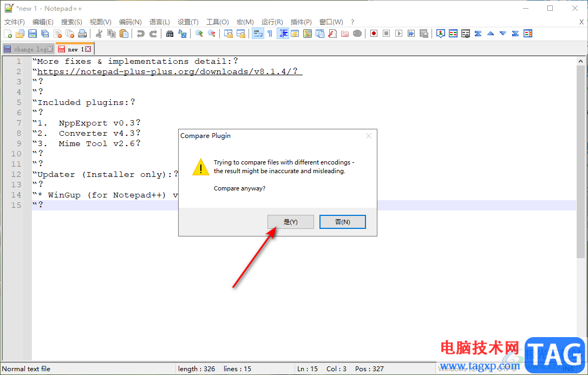Toggle word wrap toolbar button
The height and width of the screenshot is (375, 588).
coord(258,34)
